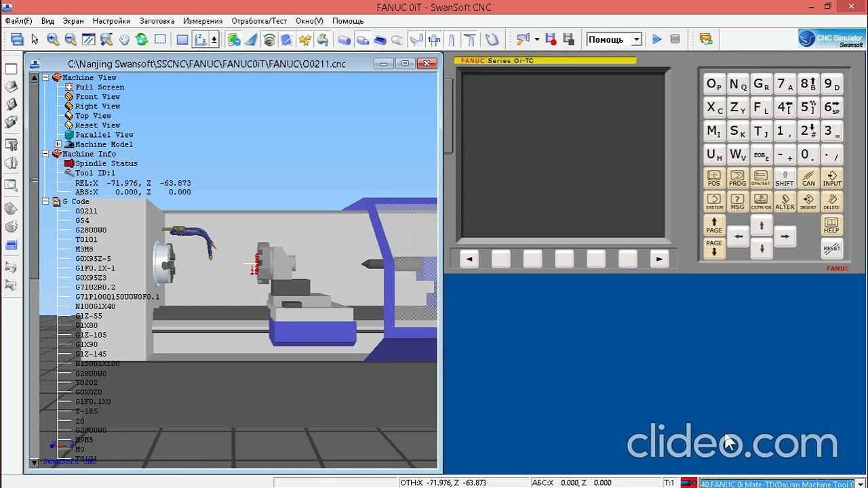The image size is (868, 488).
Task: Select the pan hand tool
Action: tap(124, 39)
